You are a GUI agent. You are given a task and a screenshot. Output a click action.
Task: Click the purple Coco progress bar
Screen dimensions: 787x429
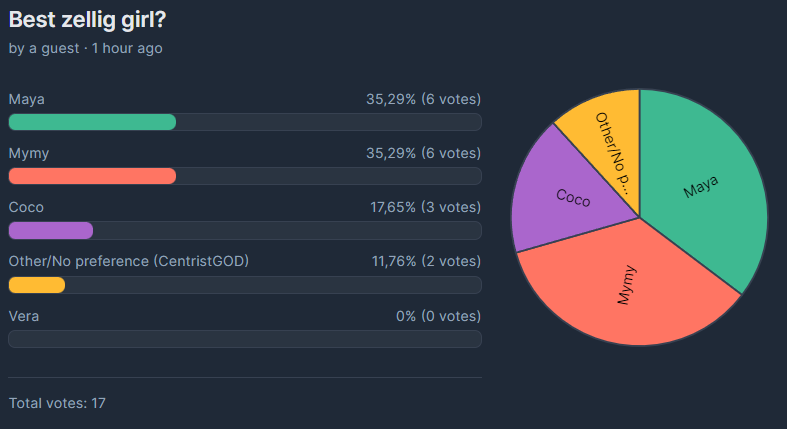[x=51, y=230]
